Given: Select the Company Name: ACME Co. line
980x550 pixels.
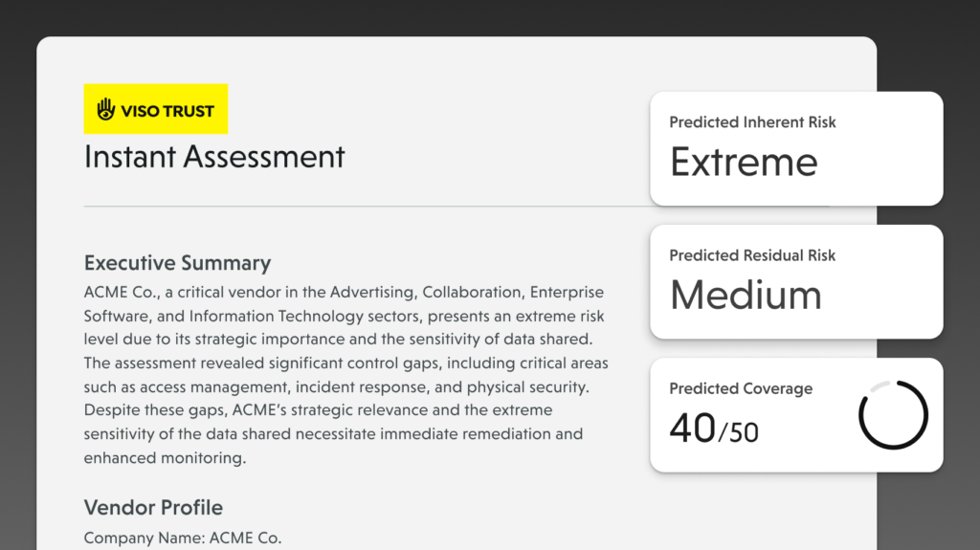Looking at the screenshot, I should pos(183,538).
